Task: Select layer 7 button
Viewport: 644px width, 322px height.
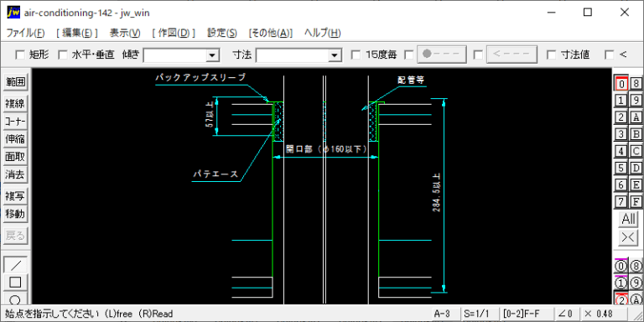Action: pos(621,201)
